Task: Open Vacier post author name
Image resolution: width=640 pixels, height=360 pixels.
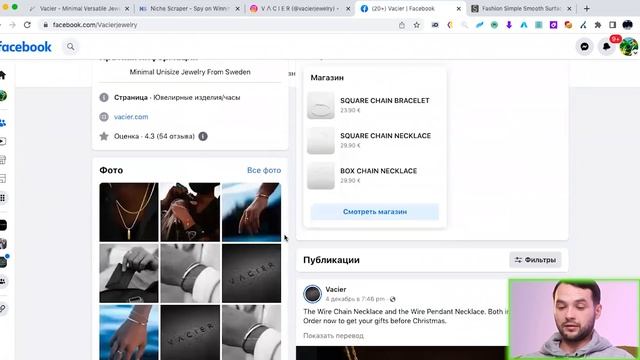Action: pyautogui.click(x=336, y=289)
